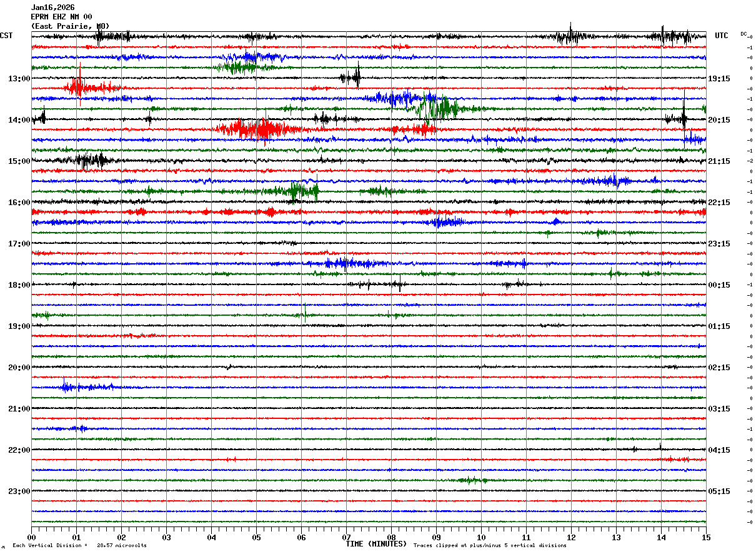Image resolution: width=756 pixels, height=554 pixels.
Task: Click the DC offset column header
Action: 744,34
